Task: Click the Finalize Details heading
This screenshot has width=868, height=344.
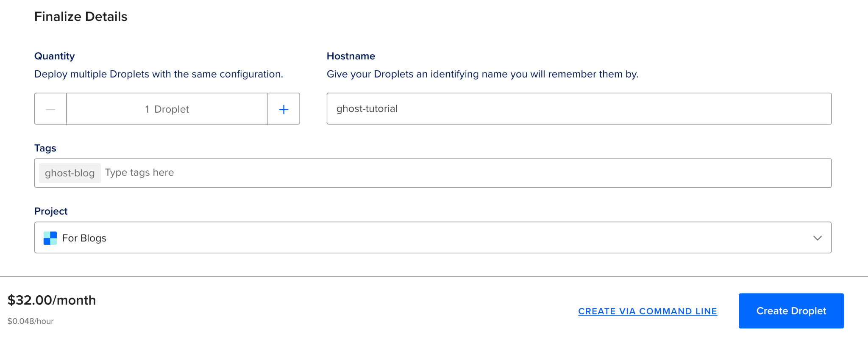Action: pyautogui.click(x=81, y=17)
